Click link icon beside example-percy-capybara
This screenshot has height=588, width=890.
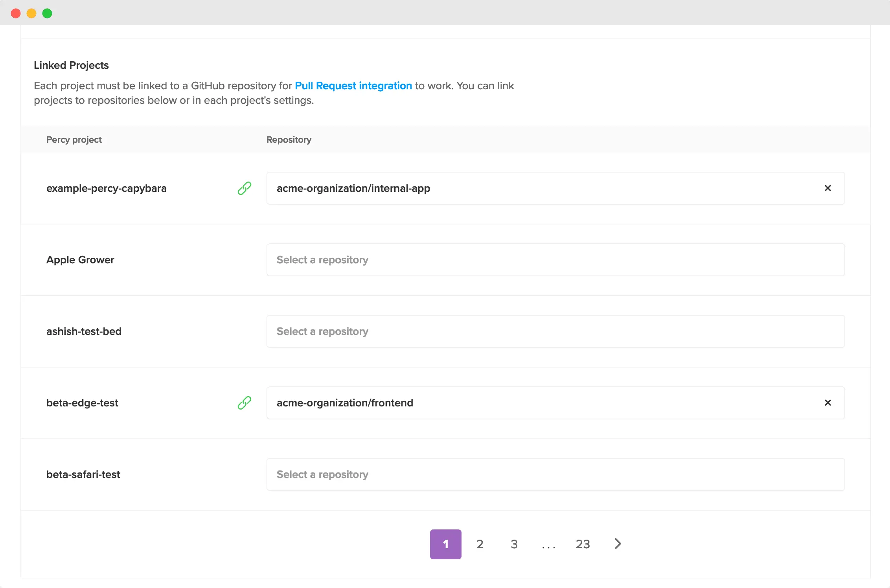tap(244, 188)
